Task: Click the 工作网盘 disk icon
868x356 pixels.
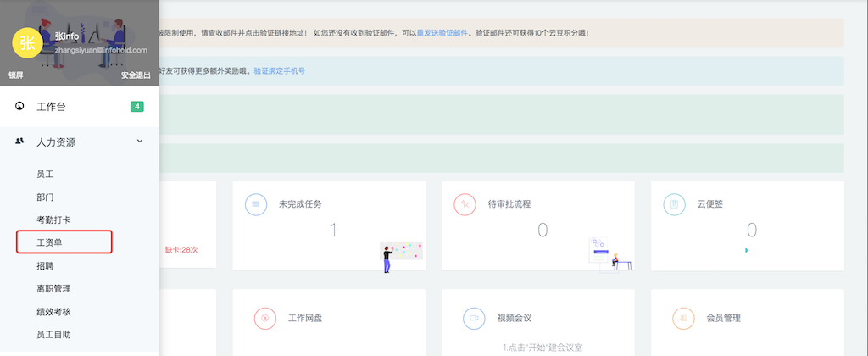Action: pos(265,319)
